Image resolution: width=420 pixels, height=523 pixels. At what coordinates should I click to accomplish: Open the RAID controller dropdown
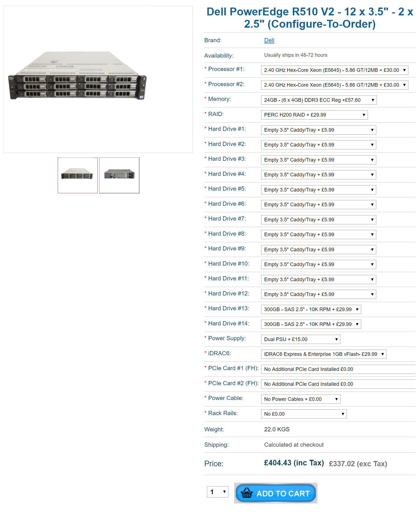314,115
